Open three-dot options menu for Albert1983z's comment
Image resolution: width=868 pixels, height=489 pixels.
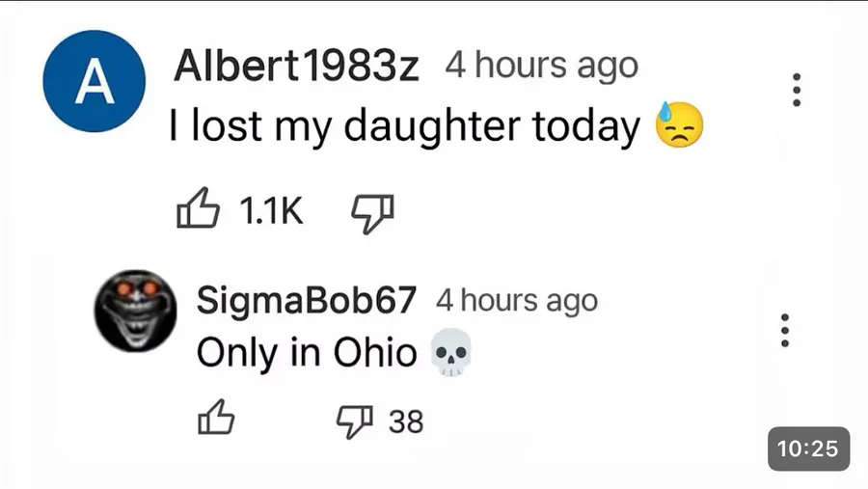796,90
